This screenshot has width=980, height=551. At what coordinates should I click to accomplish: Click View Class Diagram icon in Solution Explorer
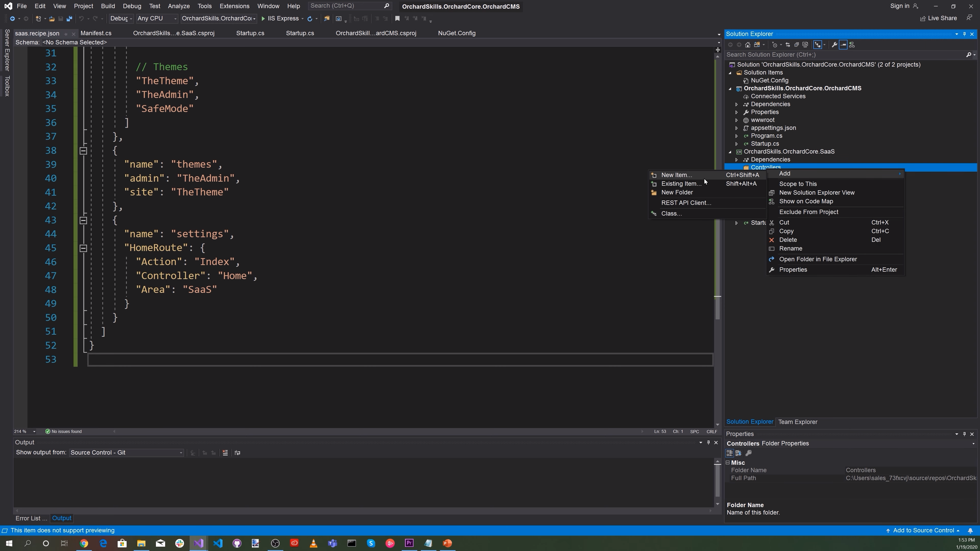pos(852,45)
